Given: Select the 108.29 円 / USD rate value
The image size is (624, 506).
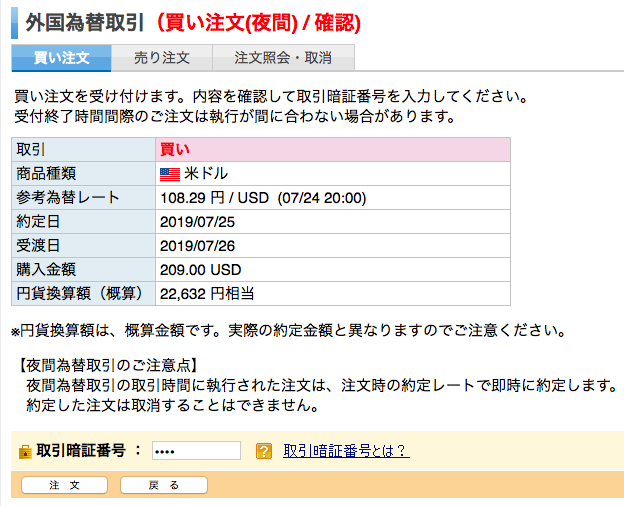Looking at the screenshot, I should point(214,198).
